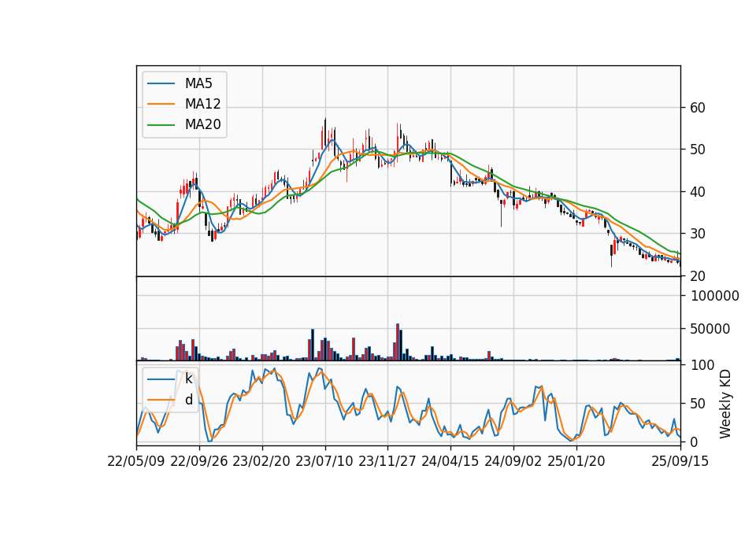Click the KD axis value 100
The width and height of the screenshot is (756, 543).
[702, 365]
